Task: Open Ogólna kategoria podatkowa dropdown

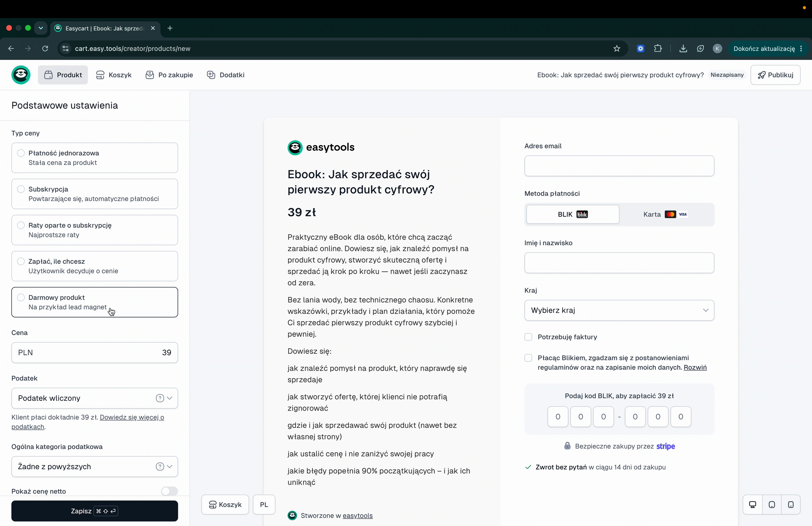Action: (94, 467)
